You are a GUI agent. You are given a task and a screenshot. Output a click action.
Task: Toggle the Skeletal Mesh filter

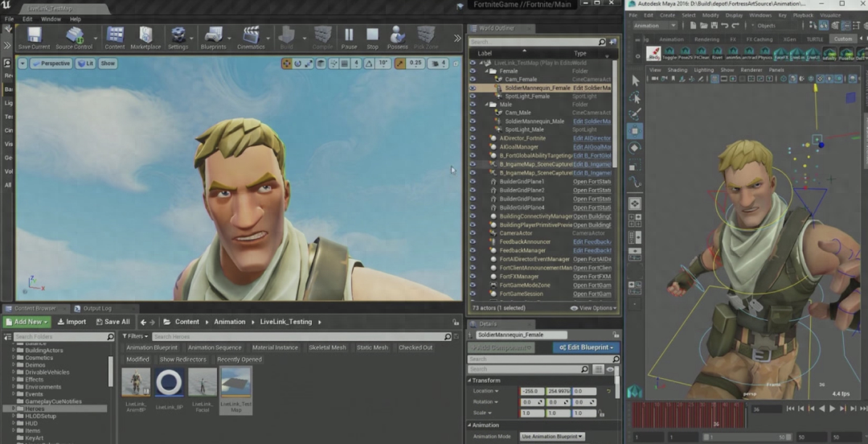point(327,347)
